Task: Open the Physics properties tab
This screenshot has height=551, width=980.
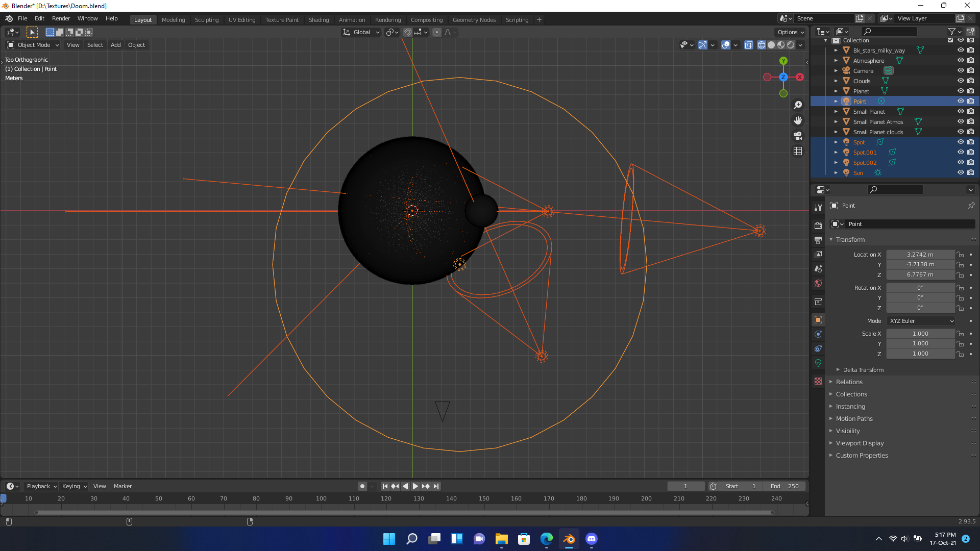Action: 818,334
